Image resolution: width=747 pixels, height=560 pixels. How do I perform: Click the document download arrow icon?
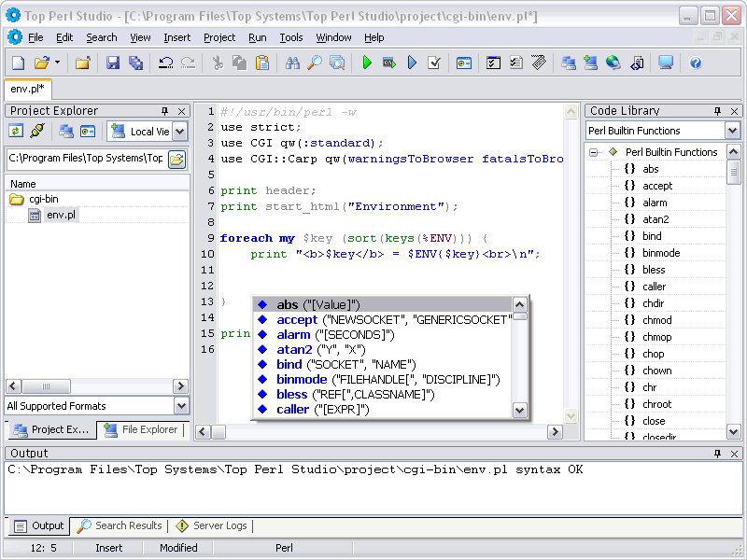(x=637, y=63)
